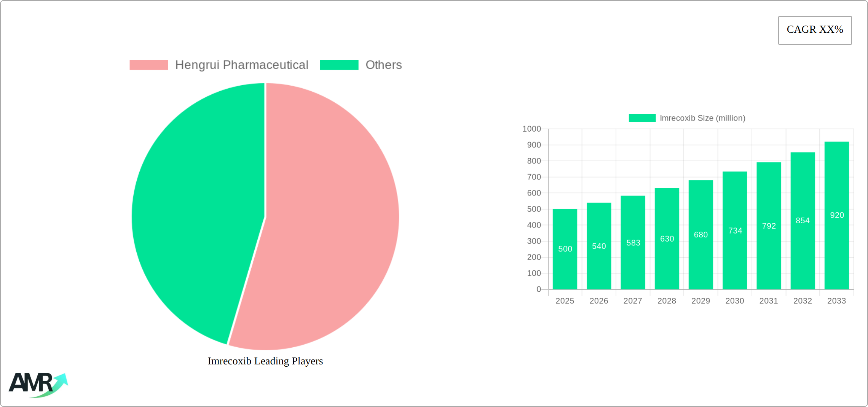868x407 pixels.
Task: Click the green Others legend swatch
Action: pos(339,65)
